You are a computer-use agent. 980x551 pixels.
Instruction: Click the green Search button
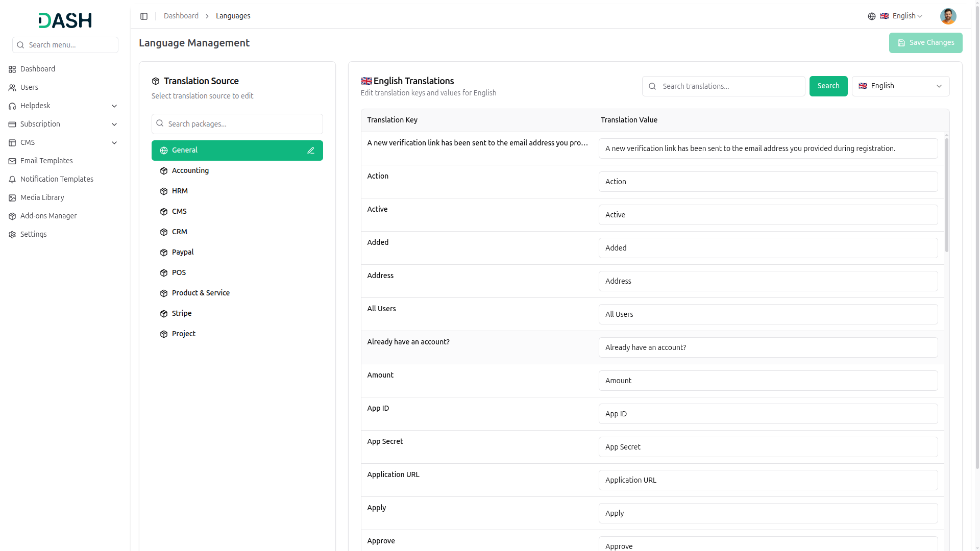[828, 86]
